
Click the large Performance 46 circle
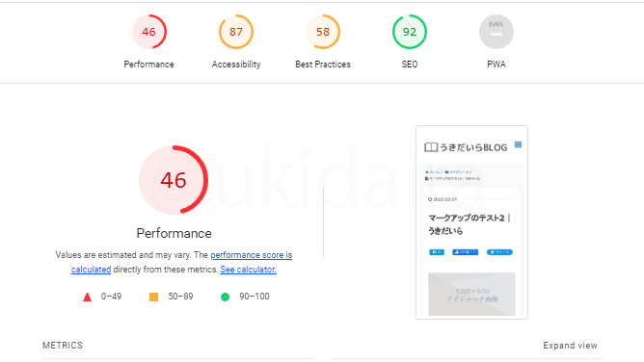point(174,180)
